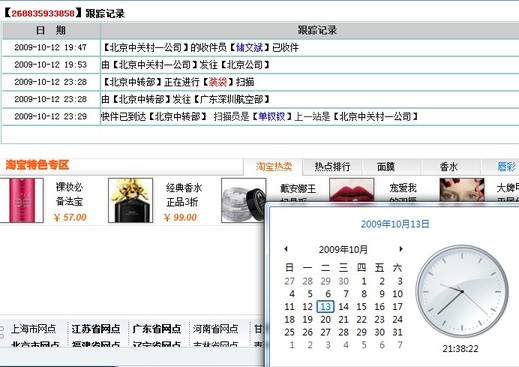Open the 裸妆必备法宝 product link
Image resolution: width=519 pixels, height=367 pixels.
click(x=69, y=194)
